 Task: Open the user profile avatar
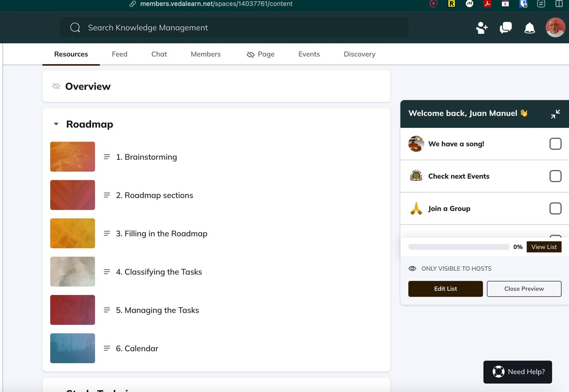pyautogui.click(x=555, y=28)
